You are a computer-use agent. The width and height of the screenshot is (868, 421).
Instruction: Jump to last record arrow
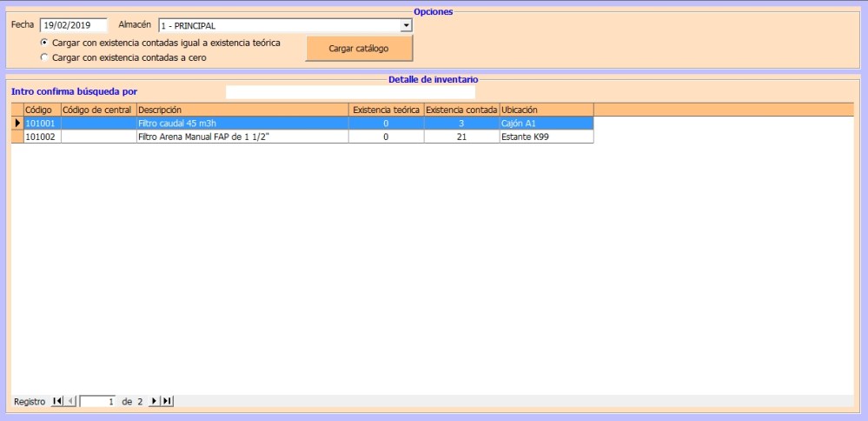[167, 401]
